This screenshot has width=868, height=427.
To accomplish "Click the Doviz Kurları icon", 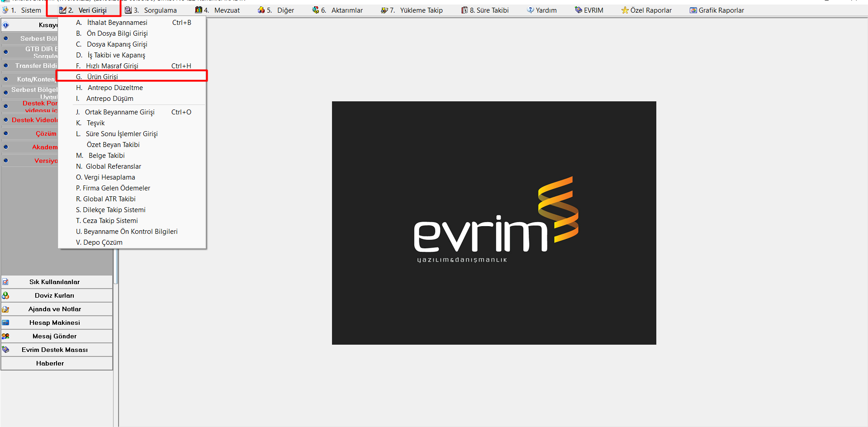I will (x=5, y=295).
